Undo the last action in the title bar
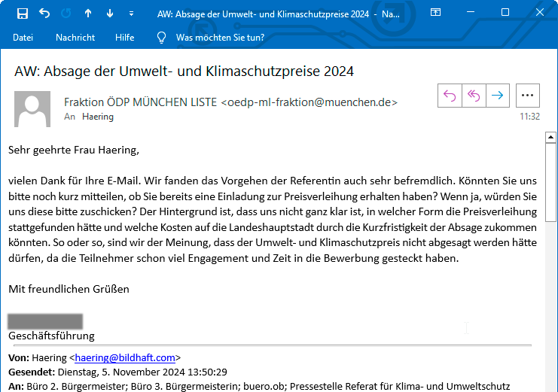558x392 pixels. [44, 14]
